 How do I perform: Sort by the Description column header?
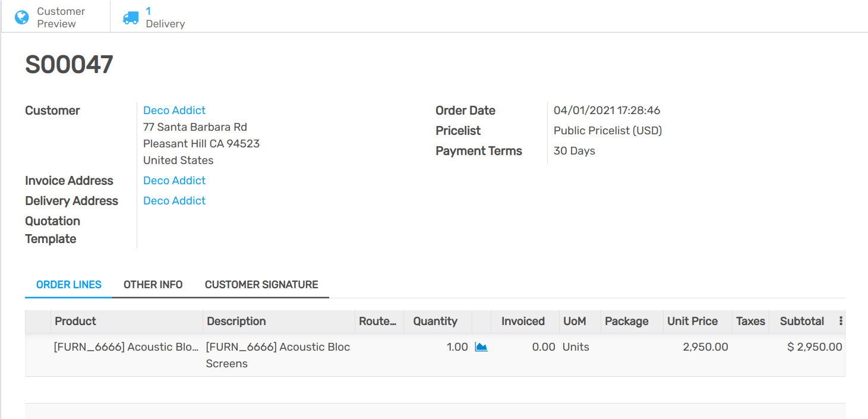236,321
